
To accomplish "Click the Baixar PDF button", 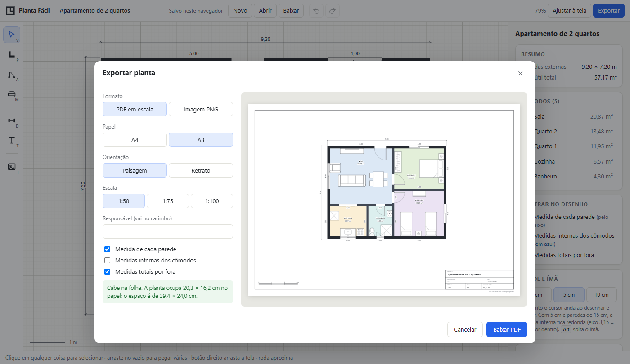I will pyautogui.click(x=507, y=329).
